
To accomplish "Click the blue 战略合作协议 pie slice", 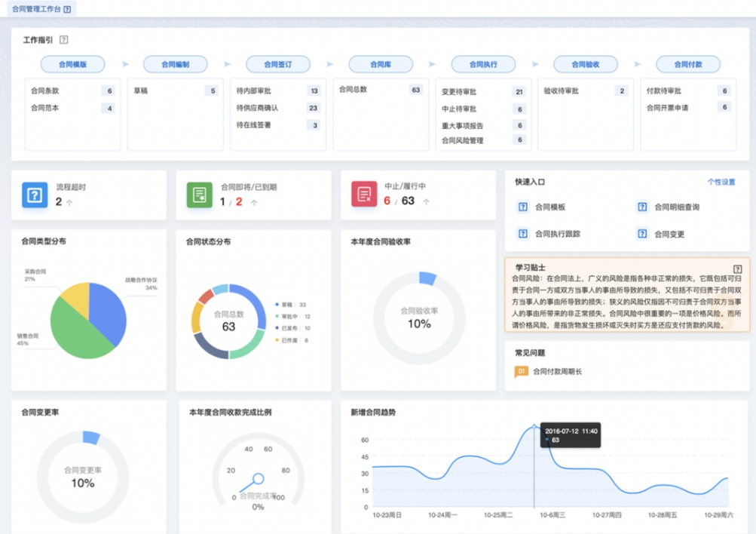I will coord(109,311).
